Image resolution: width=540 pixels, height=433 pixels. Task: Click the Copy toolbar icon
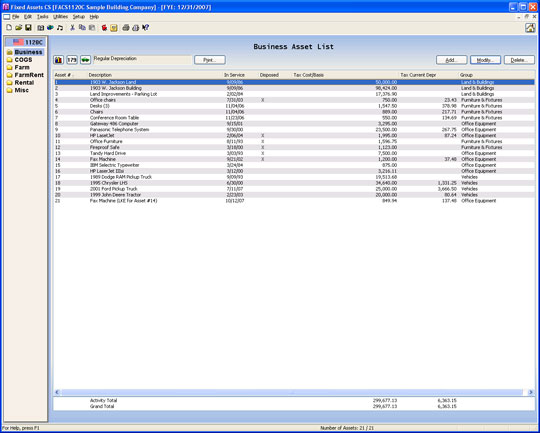coord(82,28)
